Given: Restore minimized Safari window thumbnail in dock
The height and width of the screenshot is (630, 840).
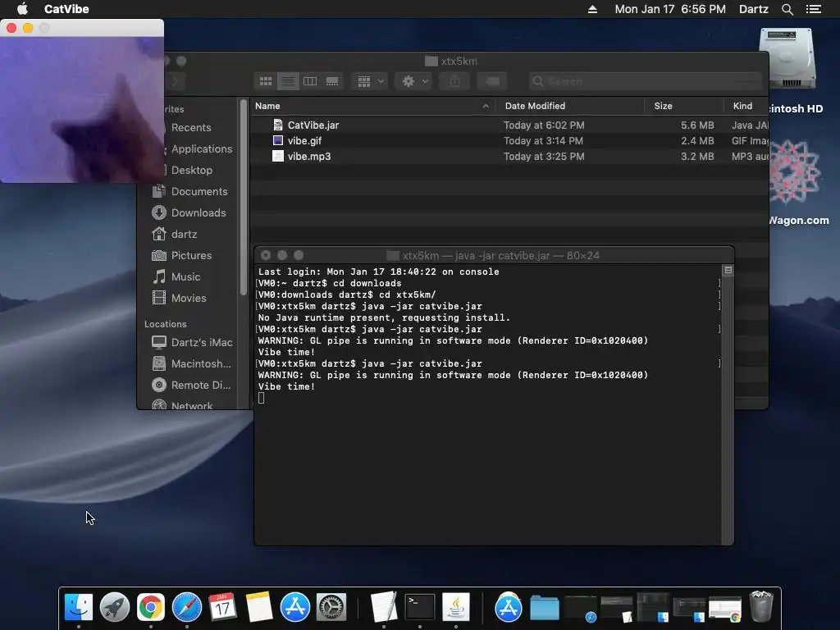Looking at the screenshot, I should [581, 609].
